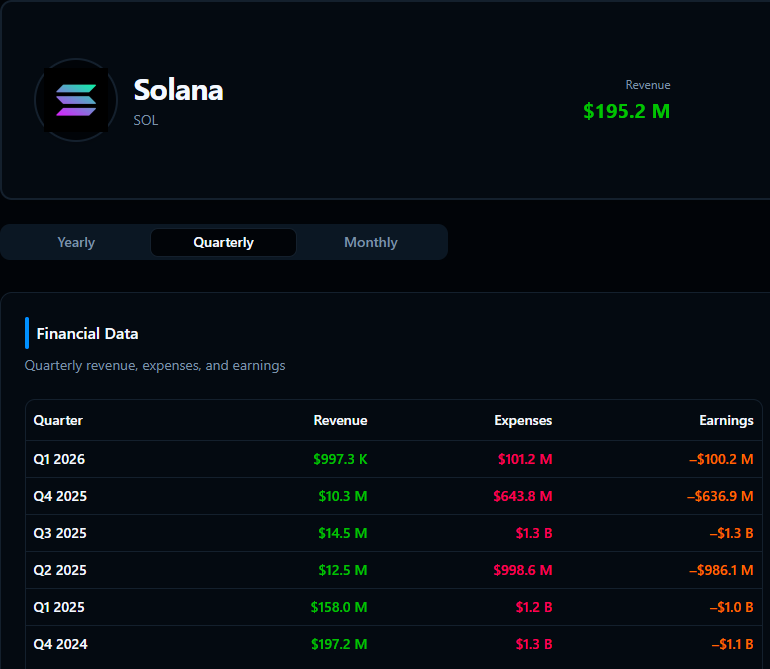Click the $197.2 M revenue value
Viewport: 770px width, 669px height.
(x=339, y=644)
